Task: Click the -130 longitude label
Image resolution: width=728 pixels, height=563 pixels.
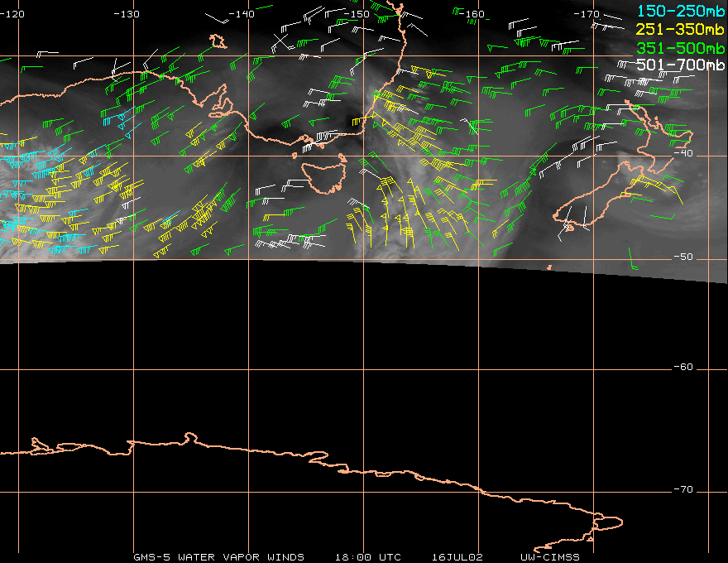Action: click(127, 14)
